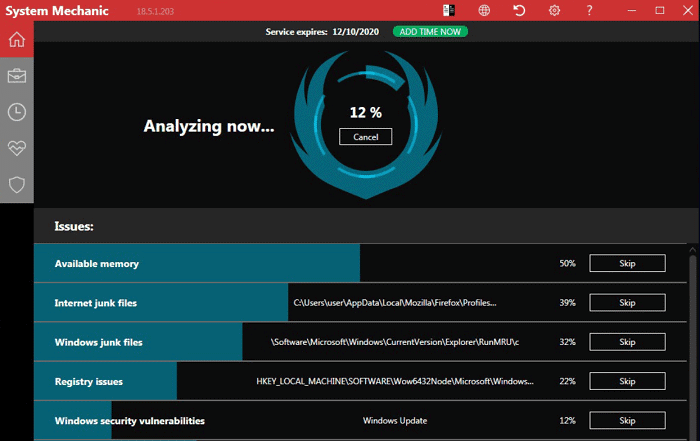Click the Firefox Profiles path text
This screenshot has height=441, width=700.
(x=395, y=303)
